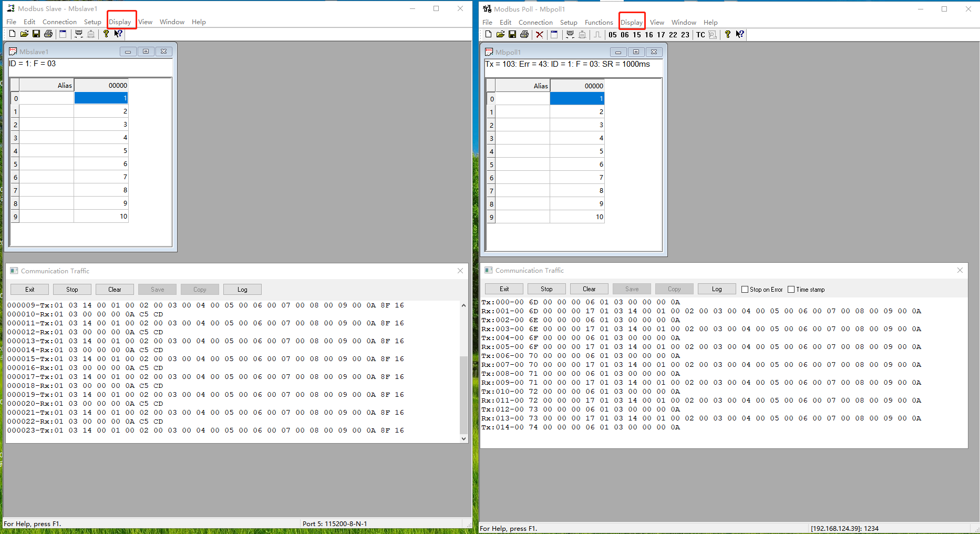Open Functions menu in Modbus Poll

[x=599, y=23]
